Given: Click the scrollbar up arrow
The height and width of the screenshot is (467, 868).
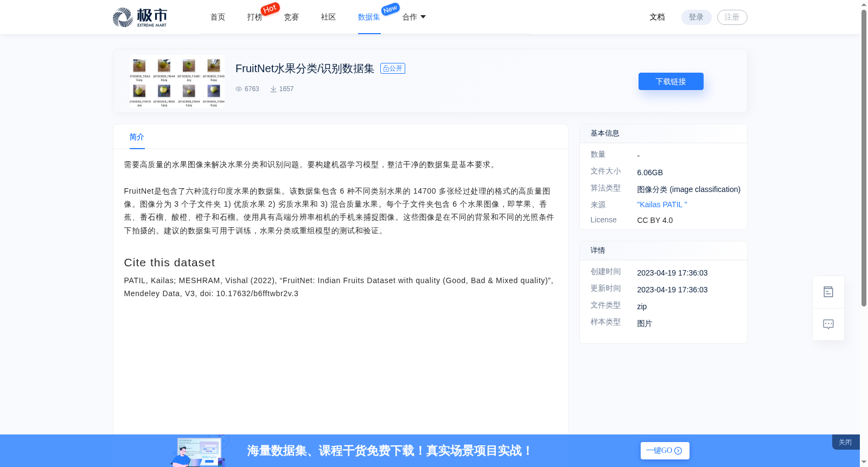Looking at the screenshot, I should click(864, 4).
